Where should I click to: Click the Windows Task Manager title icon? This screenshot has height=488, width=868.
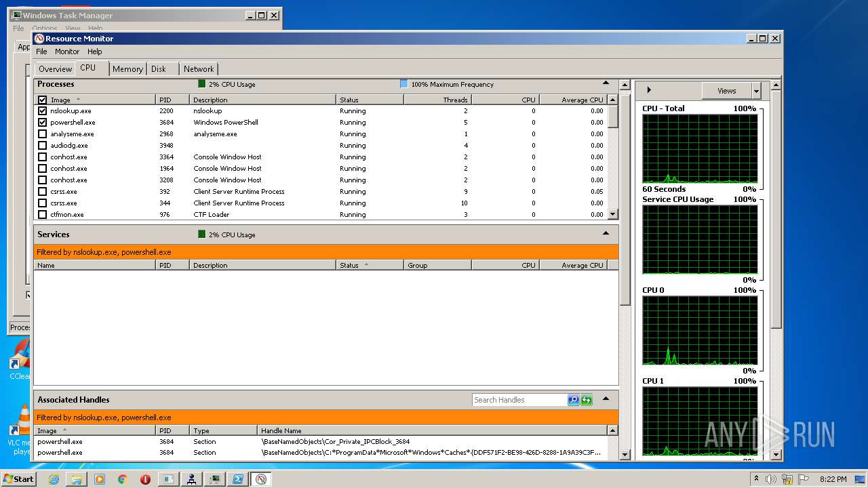(x=16, y=15)
